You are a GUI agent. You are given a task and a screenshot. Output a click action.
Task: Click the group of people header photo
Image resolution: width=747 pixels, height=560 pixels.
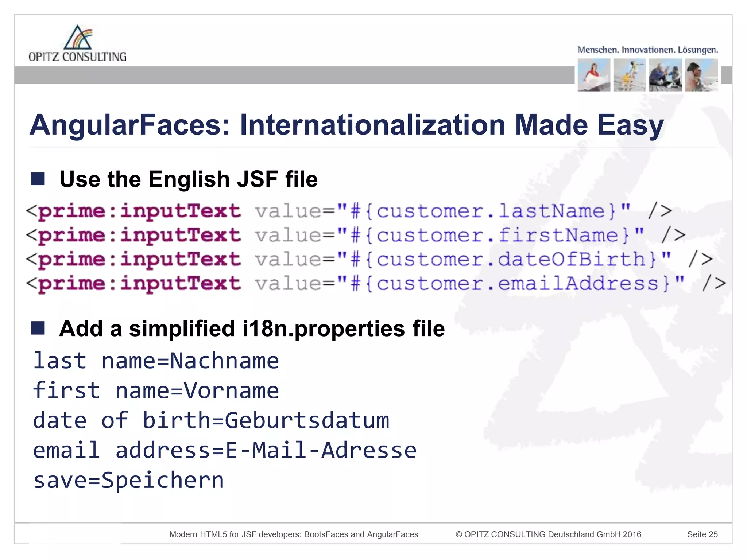point(665,75)
